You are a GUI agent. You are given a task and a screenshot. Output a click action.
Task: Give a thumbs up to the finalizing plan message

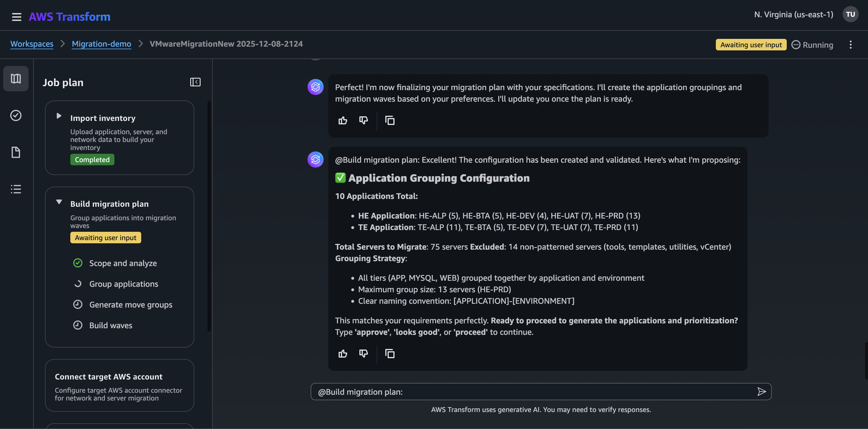343,120
